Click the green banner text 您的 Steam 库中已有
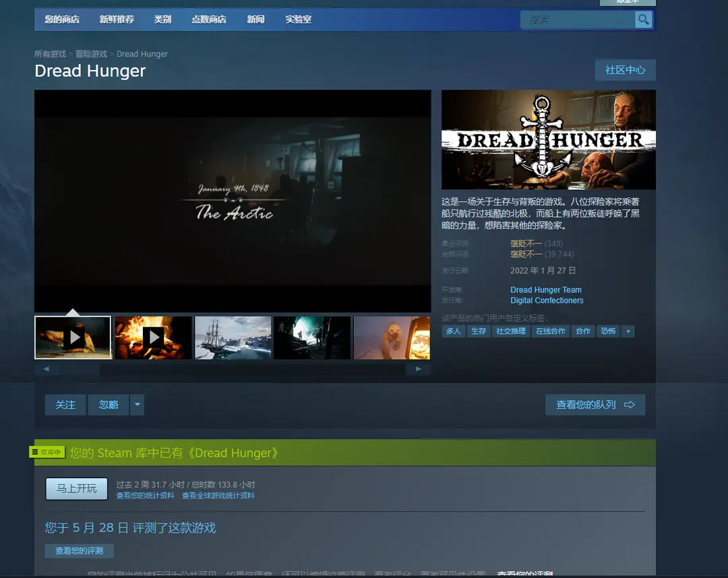 tap(174, 453)
